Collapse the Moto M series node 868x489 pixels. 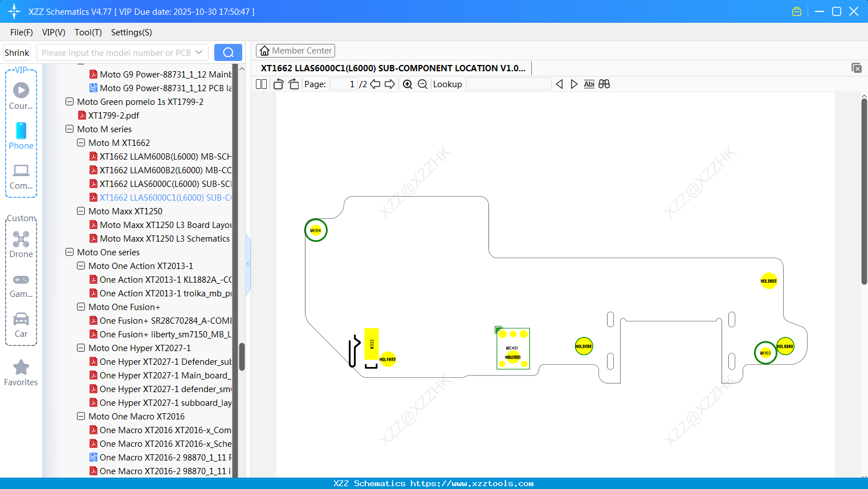(70, 129)
